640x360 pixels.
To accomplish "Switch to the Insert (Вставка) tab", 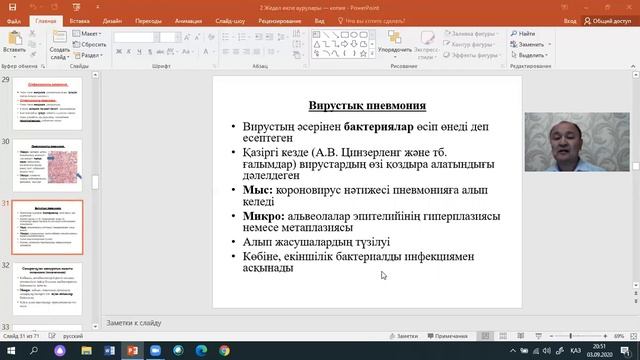I will (x=79, y=21).
